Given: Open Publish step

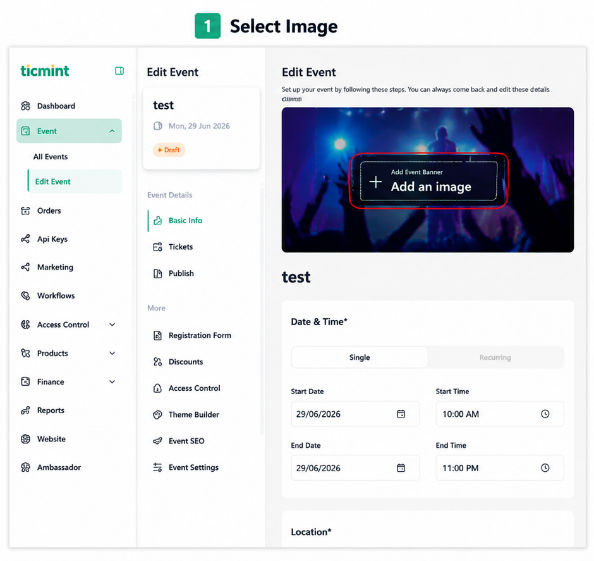Looking at the screenshot, I should pyautogui.click(x=181, y=273).
